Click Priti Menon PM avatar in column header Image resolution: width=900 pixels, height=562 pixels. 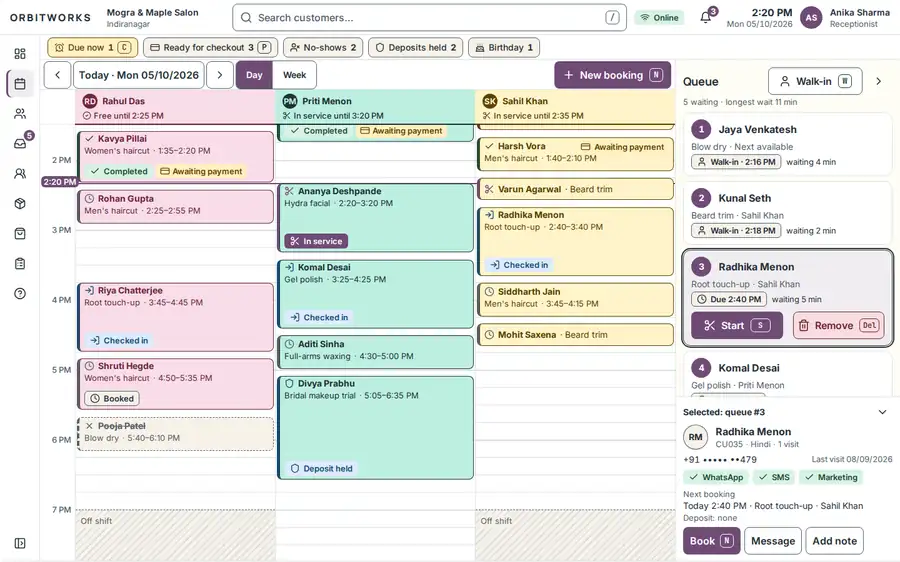click(x=290, y=101)
